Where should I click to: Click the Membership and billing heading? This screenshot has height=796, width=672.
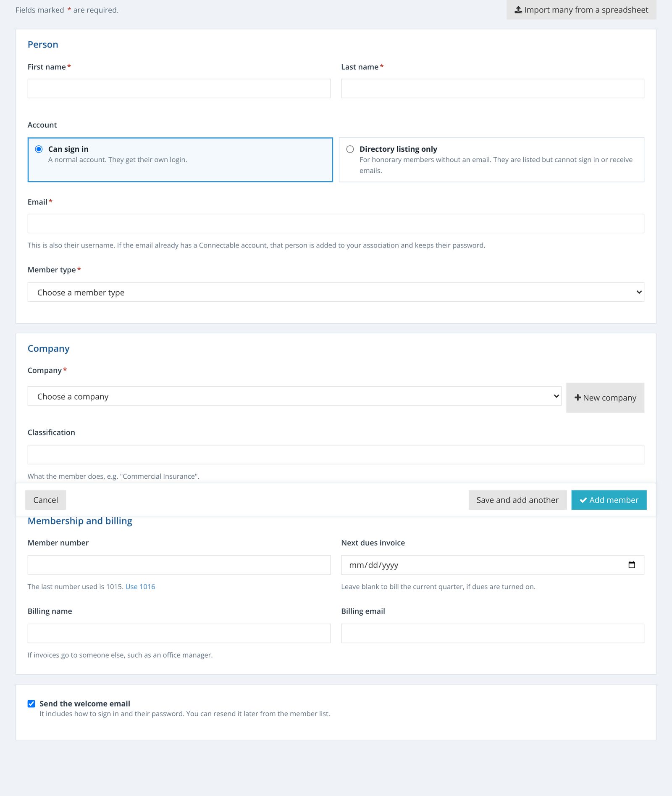pyautogui.click(x=80, y=521)
